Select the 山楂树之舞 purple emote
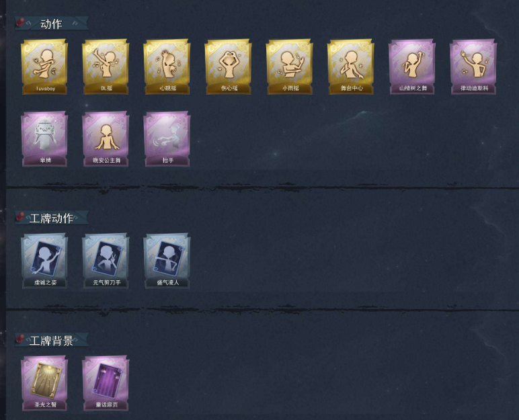This screenshot has height=420, width=519. click(412, 67)
